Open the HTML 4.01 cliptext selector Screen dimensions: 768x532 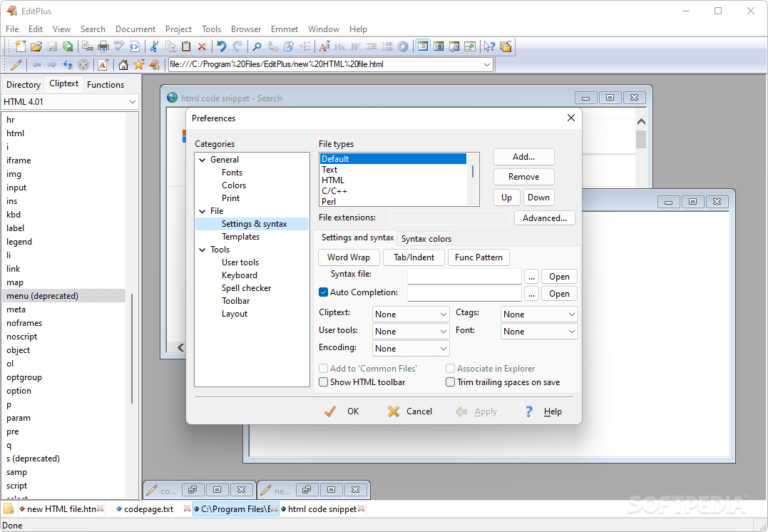70,102
